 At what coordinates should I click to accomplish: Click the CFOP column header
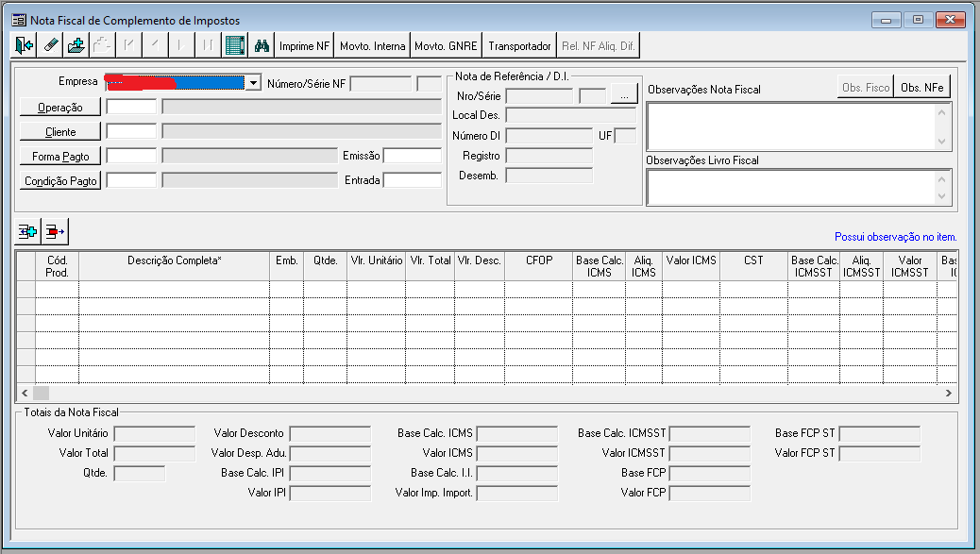coord(539,266)
